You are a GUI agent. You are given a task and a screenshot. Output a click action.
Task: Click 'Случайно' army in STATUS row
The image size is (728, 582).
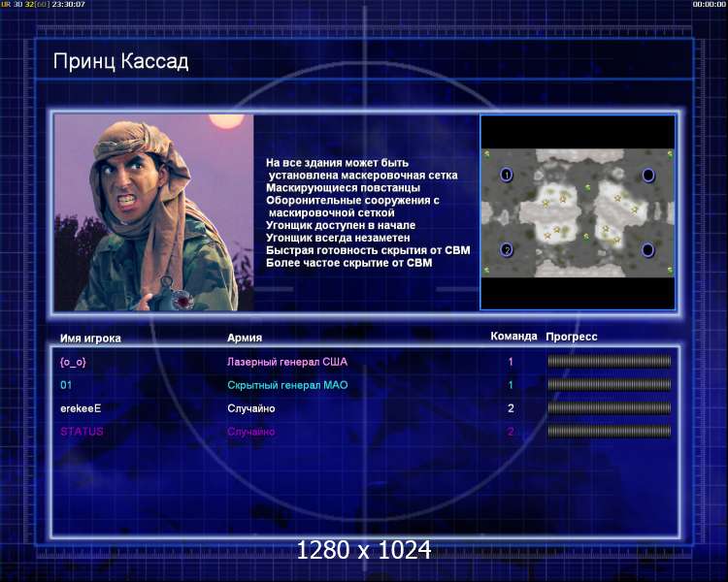pyautogui.click(x=250, y=432)
